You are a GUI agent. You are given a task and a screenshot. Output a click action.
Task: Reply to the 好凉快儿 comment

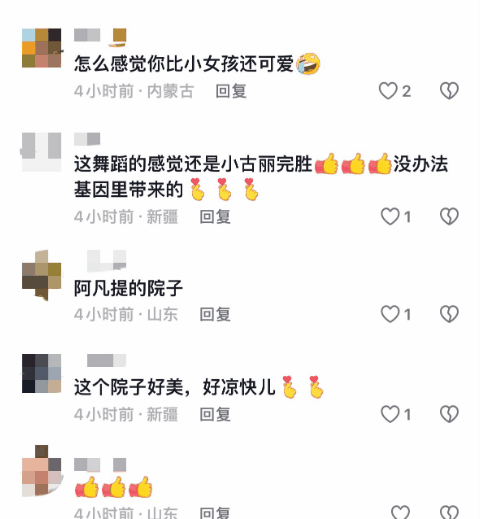[x=215, y=414]
